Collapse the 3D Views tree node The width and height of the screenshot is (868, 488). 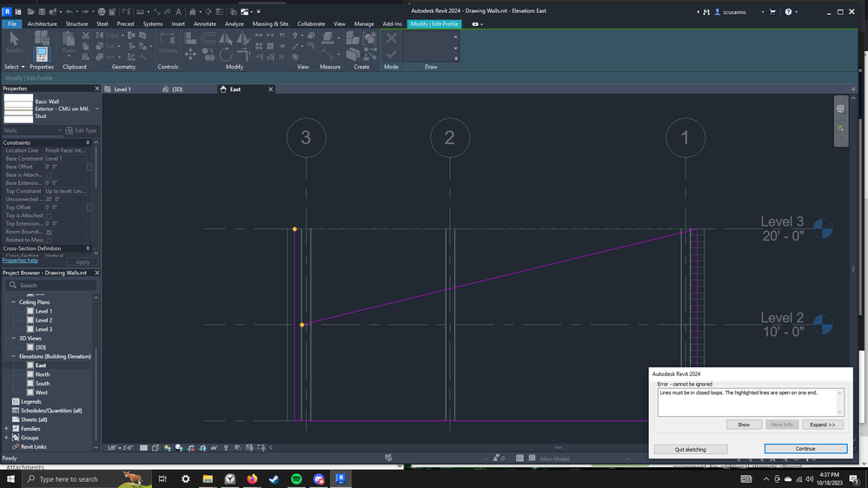click(14, 338)
